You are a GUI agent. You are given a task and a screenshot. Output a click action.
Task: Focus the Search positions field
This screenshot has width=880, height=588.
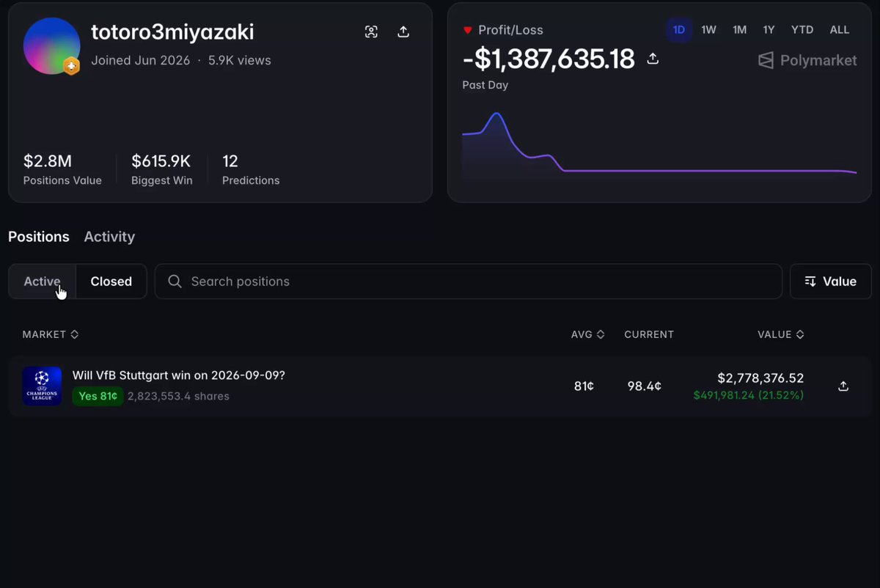pos(469,282)
